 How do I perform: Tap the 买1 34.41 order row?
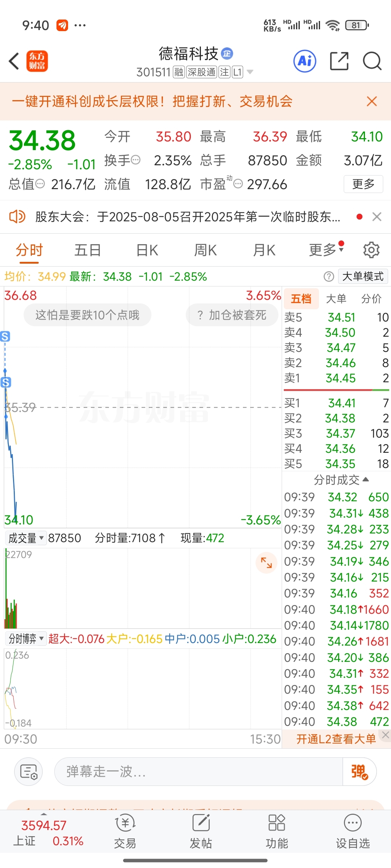pos(336,403)
